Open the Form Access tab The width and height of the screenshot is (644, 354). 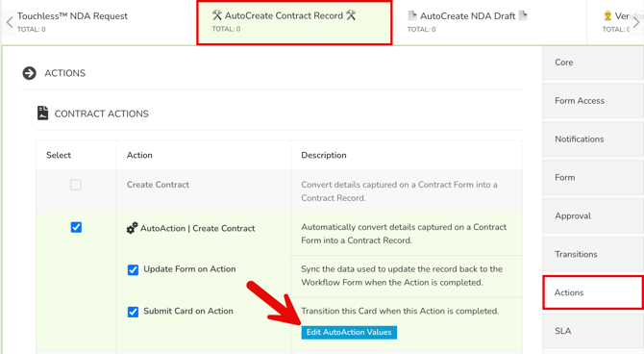pos(593,101)
